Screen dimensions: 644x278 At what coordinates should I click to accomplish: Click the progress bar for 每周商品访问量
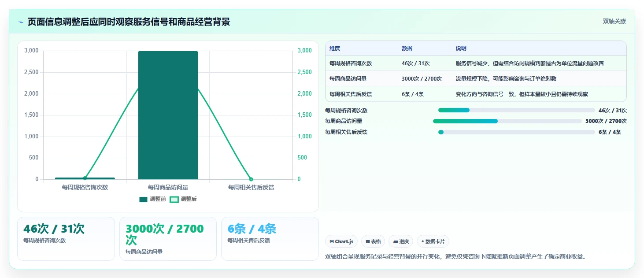pyautogui.click(x=507, y=121)
